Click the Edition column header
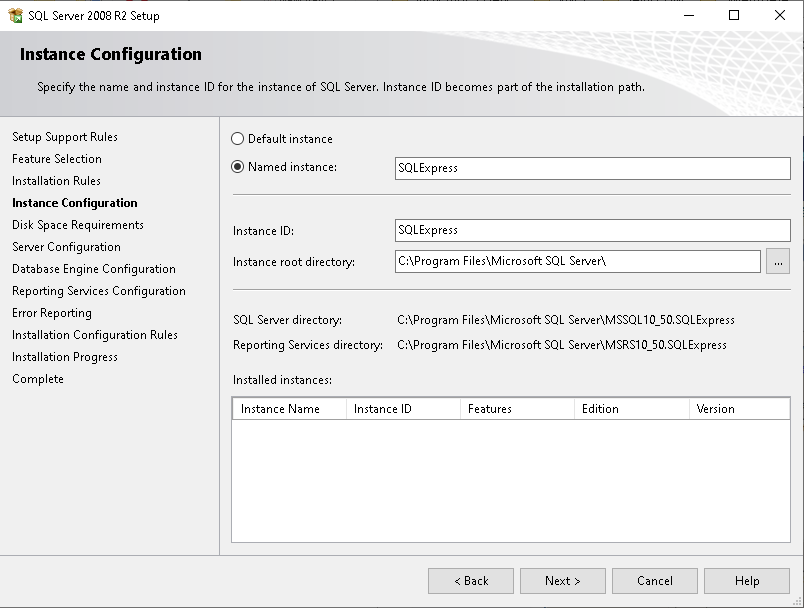This screenshot has width=804, height=608. click(x=632, y=409)
